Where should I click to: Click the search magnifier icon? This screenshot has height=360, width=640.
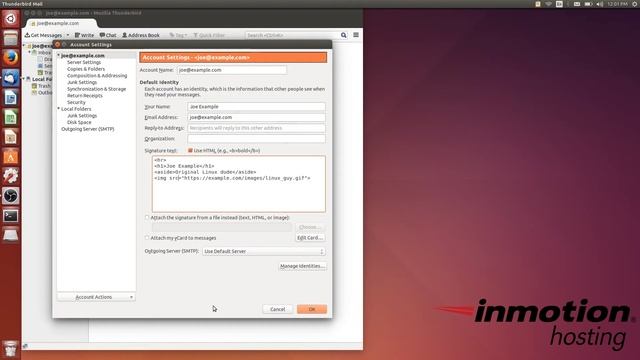(x=344, y=35)
